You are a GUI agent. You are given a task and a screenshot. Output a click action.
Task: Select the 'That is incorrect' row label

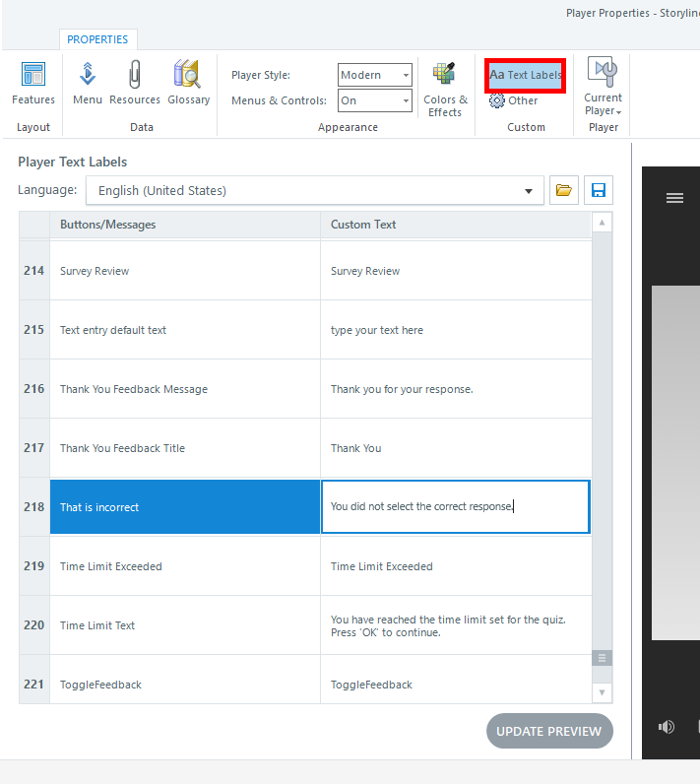point(185,507)
